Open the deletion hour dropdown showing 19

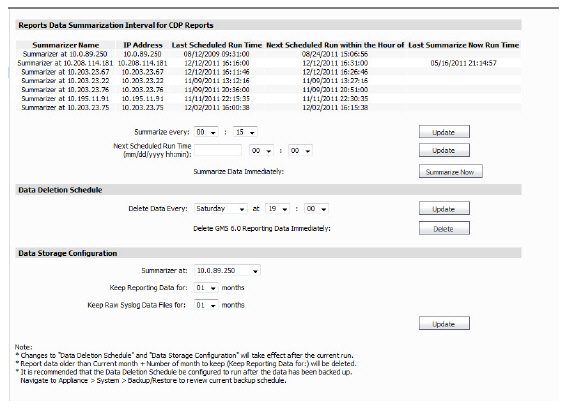coord(277,209)
